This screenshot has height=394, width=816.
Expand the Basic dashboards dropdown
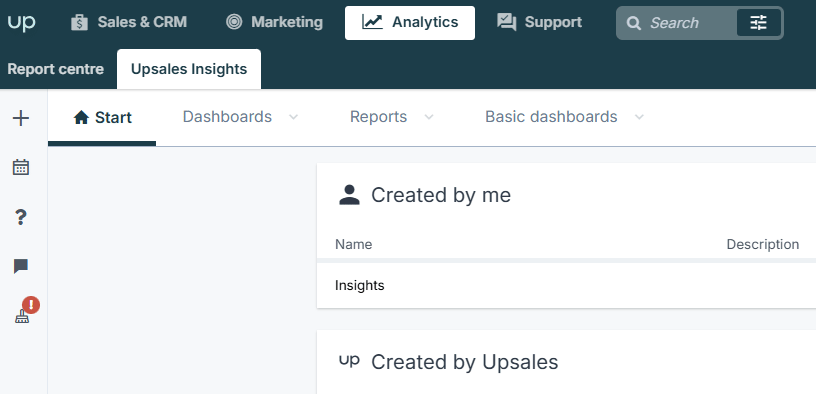(x=565, y=117)
